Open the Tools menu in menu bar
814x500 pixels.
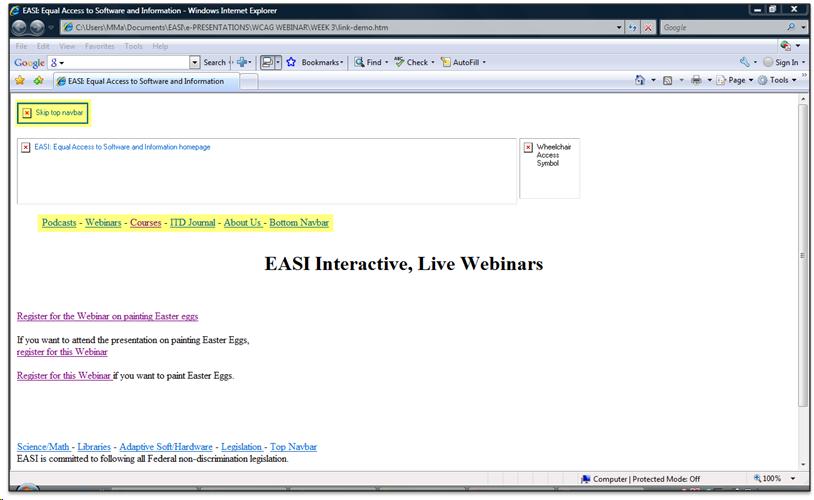pyautogui.click(x=133, y=46)
